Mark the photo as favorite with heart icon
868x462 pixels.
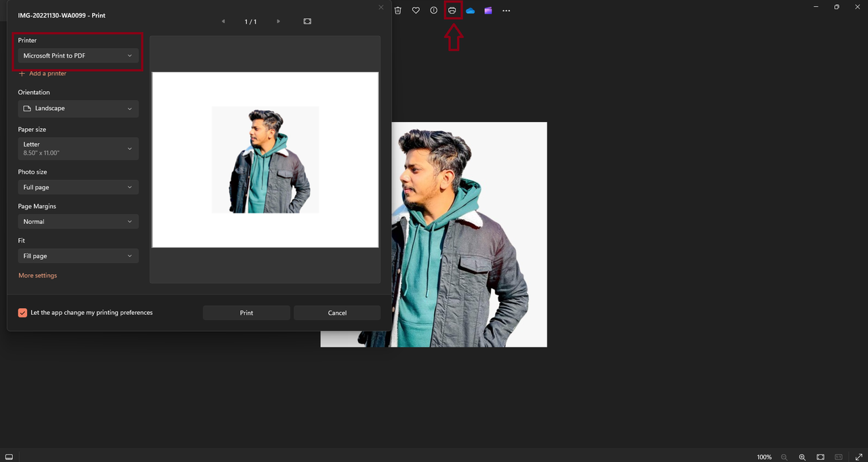click(x=416, y=10)
